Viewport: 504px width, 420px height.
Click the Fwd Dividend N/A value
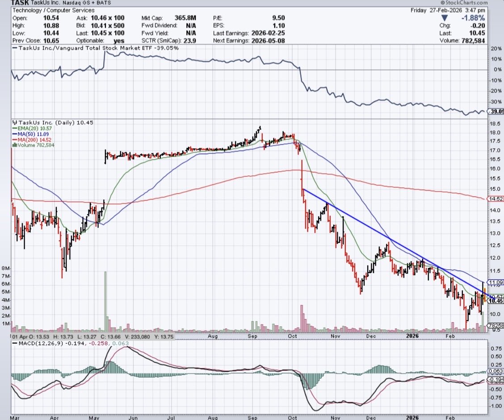click(191, 25)
